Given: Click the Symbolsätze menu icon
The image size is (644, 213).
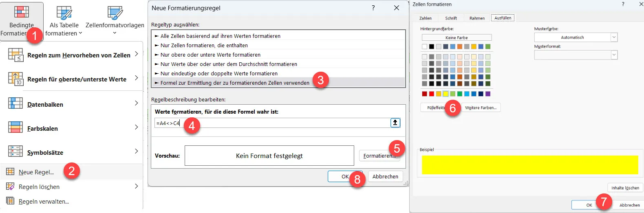Looking at the screenshot, I should (x=15, y=152).
